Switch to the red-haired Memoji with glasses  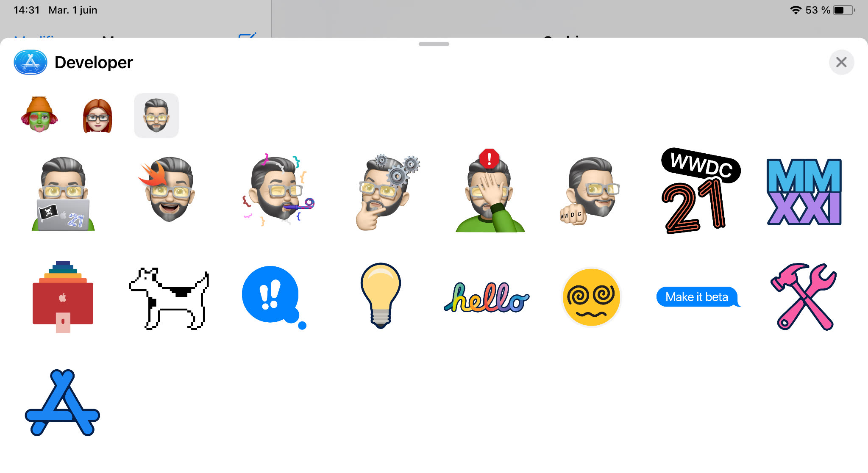pos(97,116)
